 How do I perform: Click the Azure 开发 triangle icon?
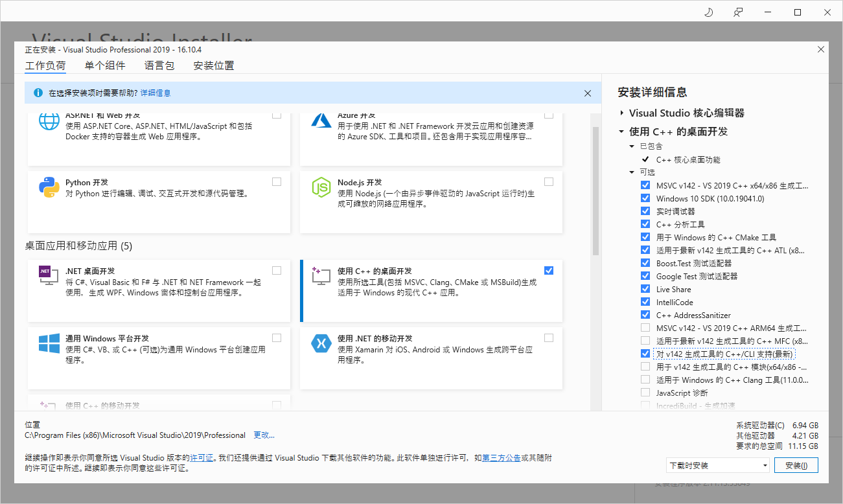click(x=321, y=122)
